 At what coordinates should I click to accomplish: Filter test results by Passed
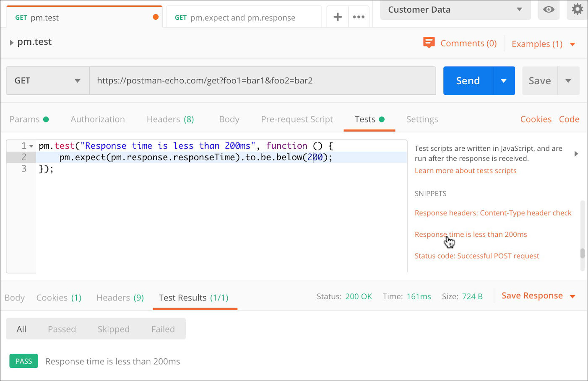point(62,329)
